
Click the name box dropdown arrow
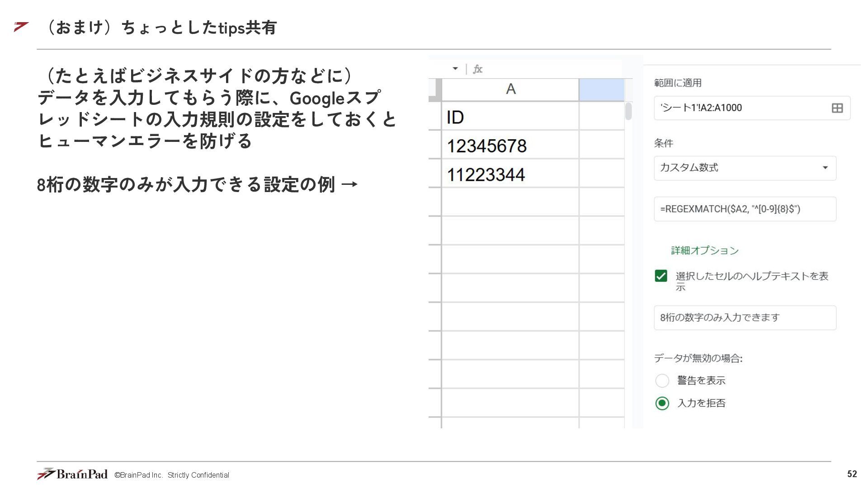pos(455,69)
